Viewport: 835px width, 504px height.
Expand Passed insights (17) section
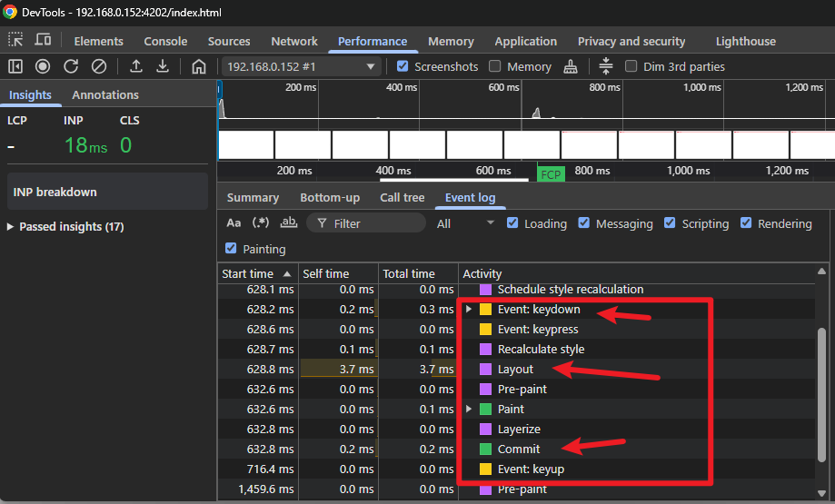click(10, 227)
